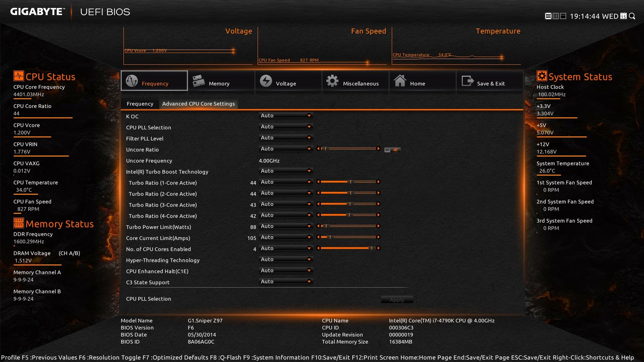This screenshot has height=362, width=644.
Task: Click the grid layout icon in top bar
Action: pos(556,16)
